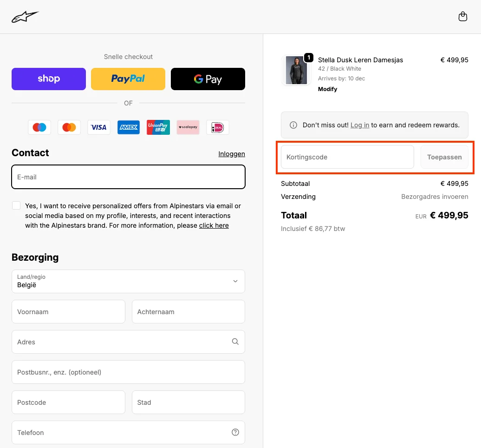Click the Inloggen link

(x=232, y=154)
